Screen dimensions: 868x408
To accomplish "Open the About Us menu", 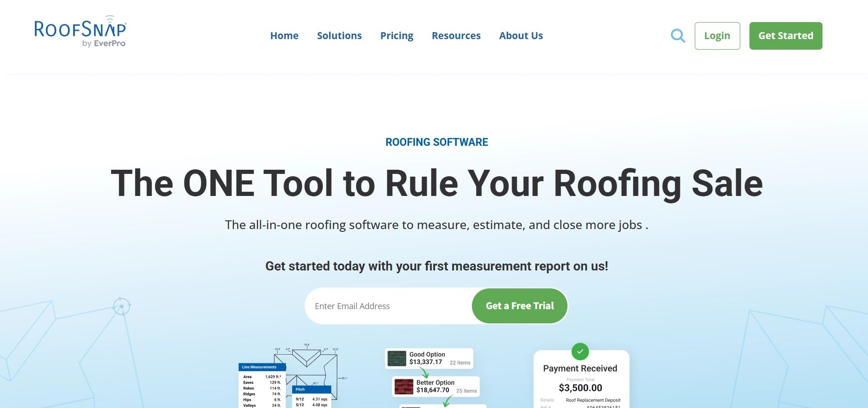I will pos(521,36).
